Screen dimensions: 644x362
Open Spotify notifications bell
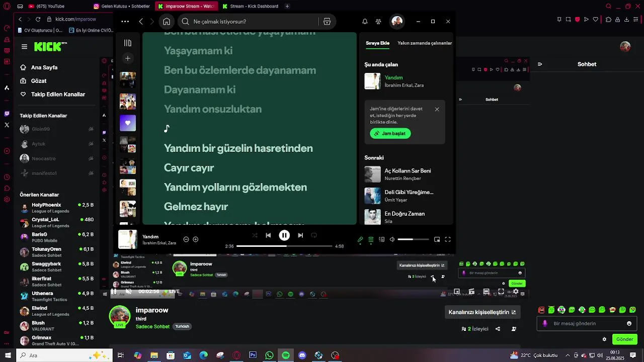(x=365, y=22)
